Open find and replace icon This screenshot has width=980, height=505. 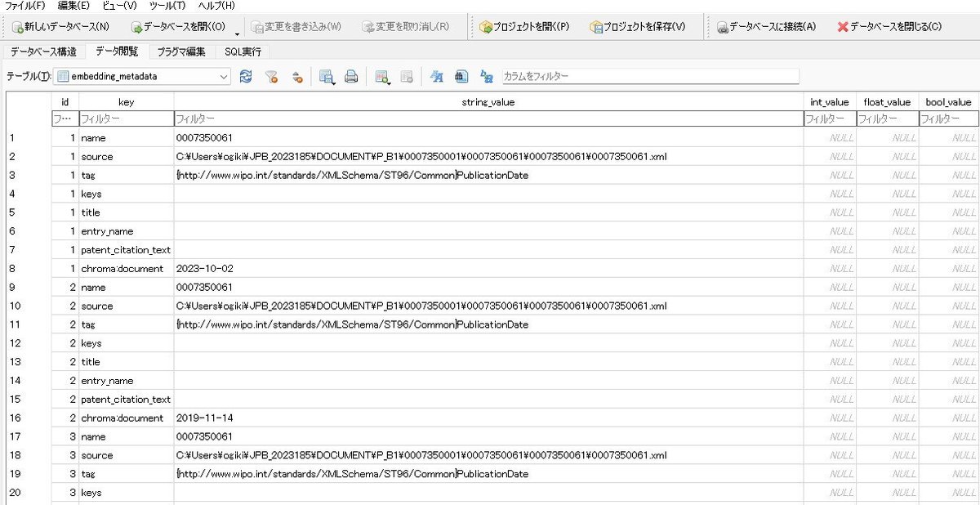point(487,76)
